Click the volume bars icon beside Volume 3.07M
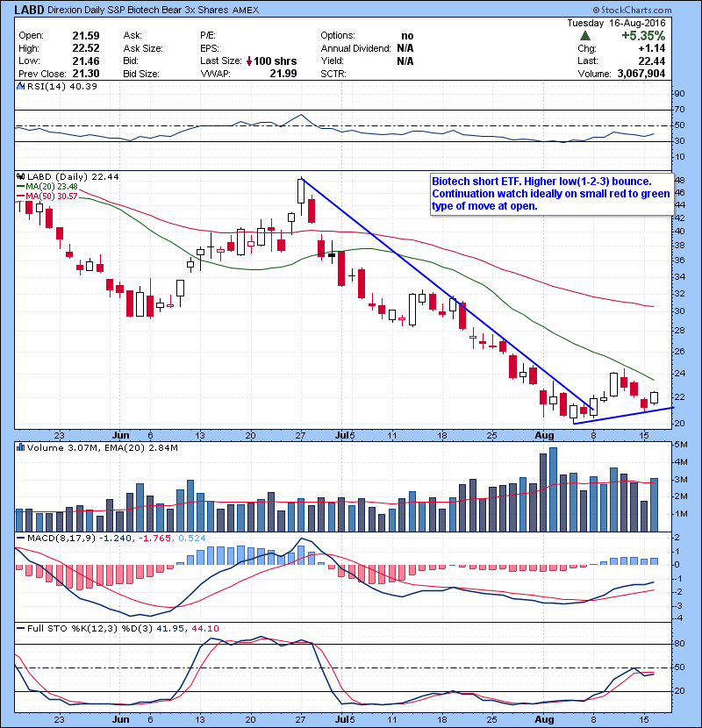702x728 pixels. [x=20, y=447]
